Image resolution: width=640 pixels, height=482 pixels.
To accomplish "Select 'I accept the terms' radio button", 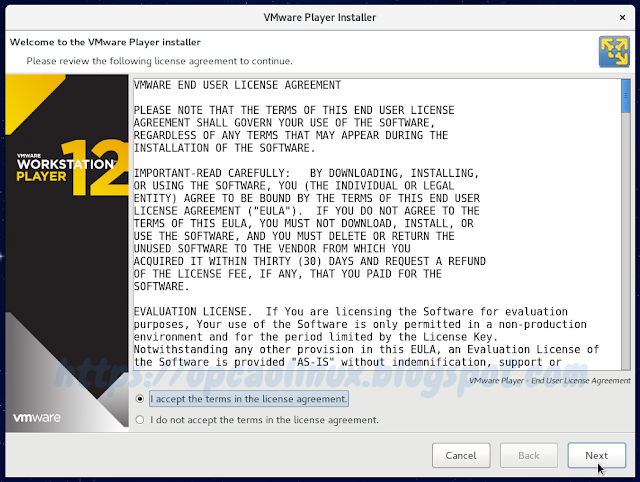I will click(x=140, y=399).
